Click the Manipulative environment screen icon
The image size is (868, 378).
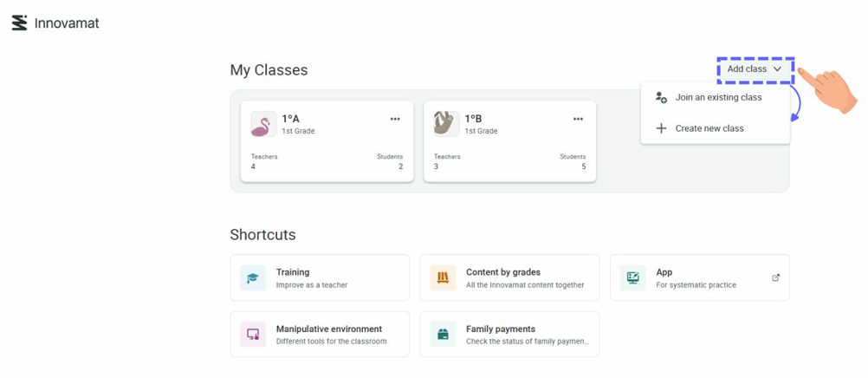click(253, 335)
